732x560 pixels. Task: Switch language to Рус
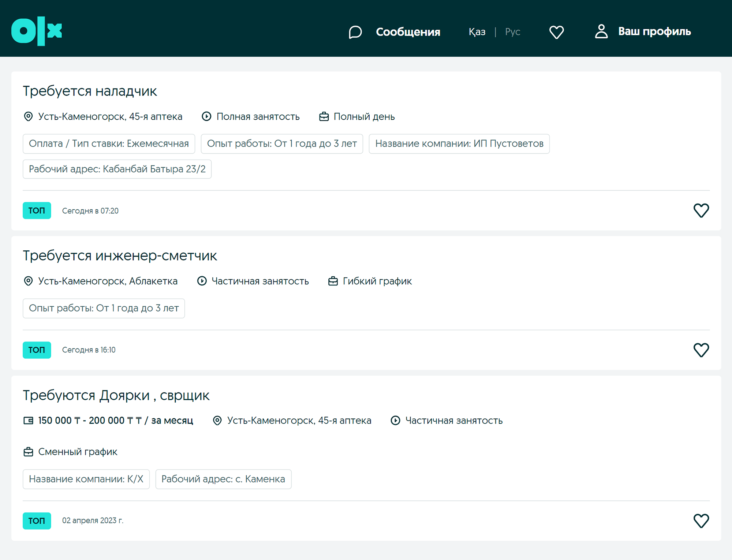point(512,32)
